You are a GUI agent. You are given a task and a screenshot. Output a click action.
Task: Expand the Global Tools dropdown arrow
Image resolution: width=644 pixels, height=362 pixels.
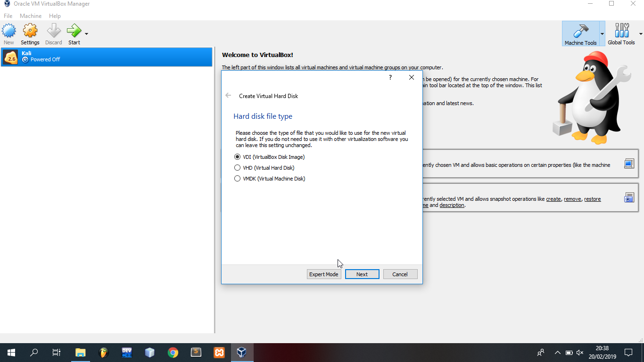tap(641, 34)
